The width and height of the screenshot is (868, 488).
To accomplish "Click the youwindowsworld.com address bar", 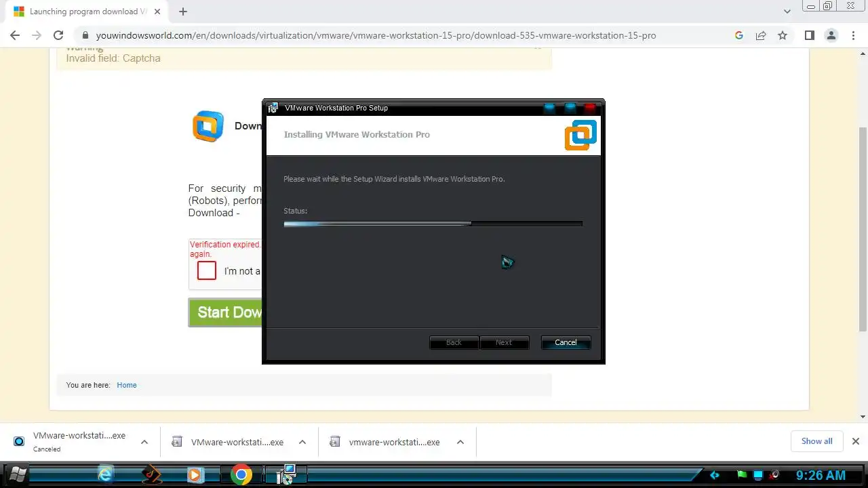I will (x=376, y=35).
